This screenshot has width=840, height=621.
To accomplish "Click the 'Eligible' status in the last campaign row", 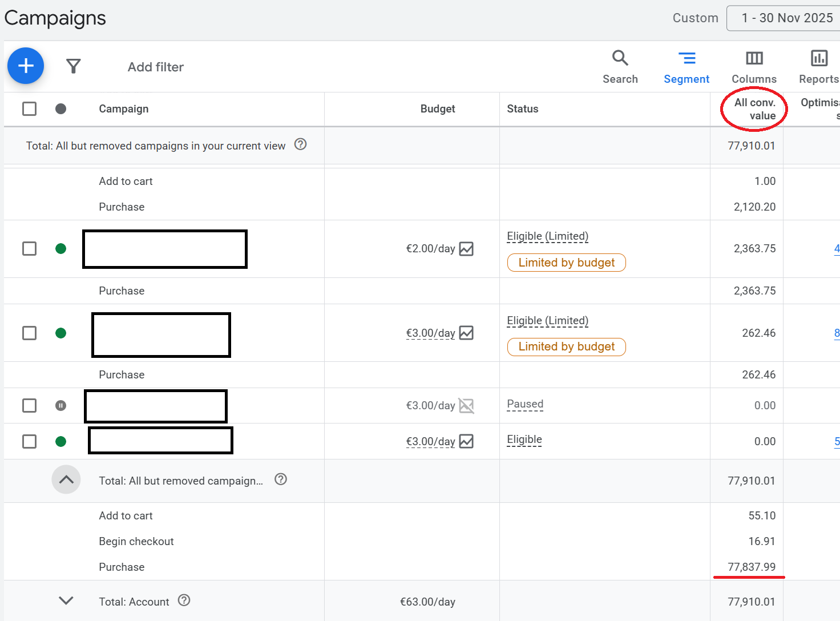I will 524,439.
